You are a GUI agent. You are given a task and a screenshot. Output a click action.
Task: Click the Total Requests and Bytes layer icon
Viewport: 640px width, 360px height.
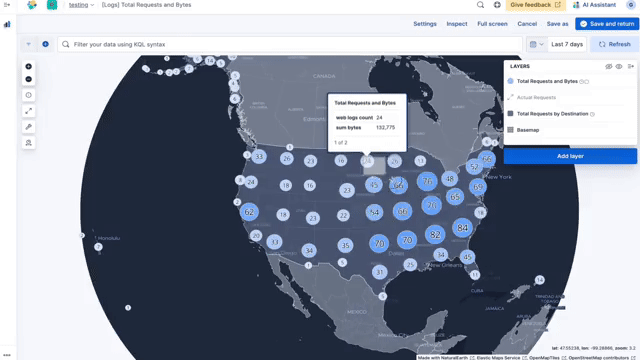click(510, 81)
